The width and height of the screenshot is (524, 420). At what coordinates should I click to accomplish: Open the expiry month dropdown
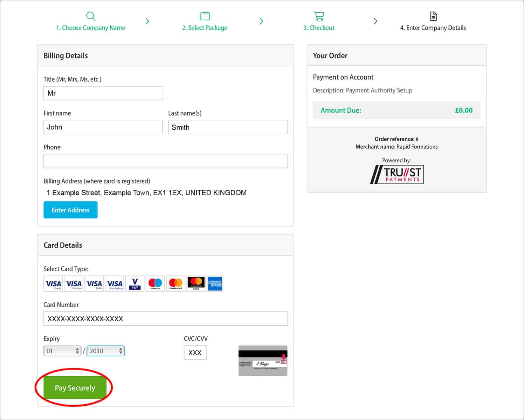coord(62,351)
